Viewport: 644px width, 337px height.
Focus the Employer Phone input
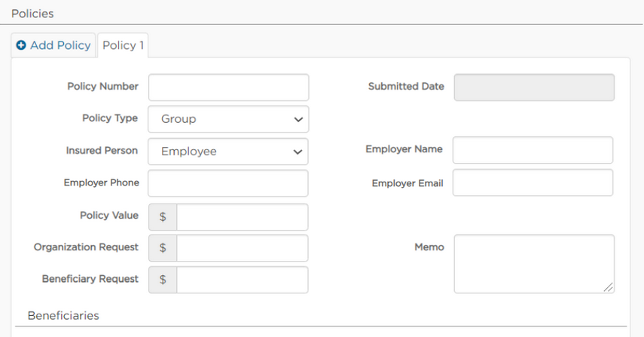click(228, 183)
